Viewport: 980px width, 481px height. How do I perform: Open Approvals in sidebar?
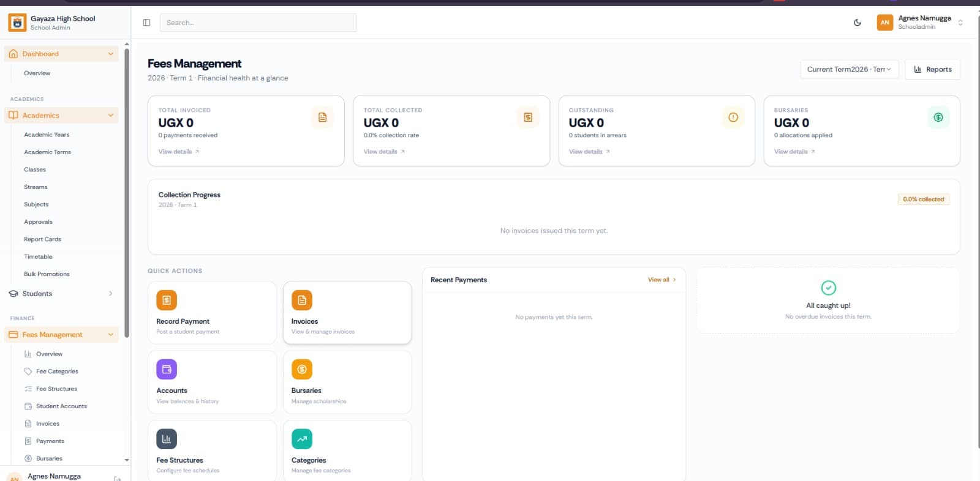point(38,222)
